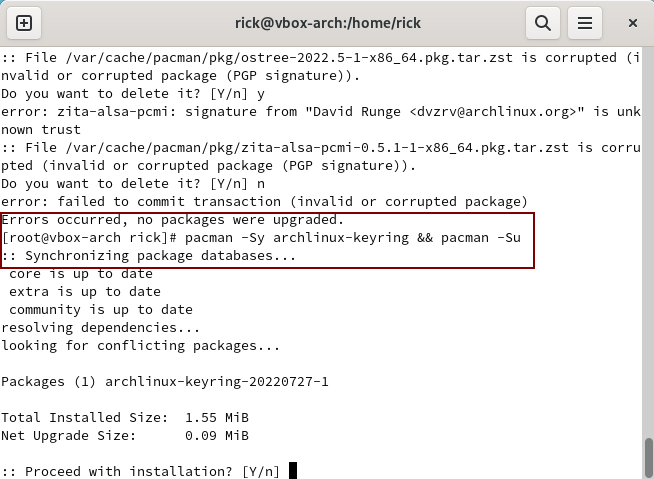The image size is (654, 479).
Task: Click the vertical scrollbar thumb
Action: tap(648, 458)
